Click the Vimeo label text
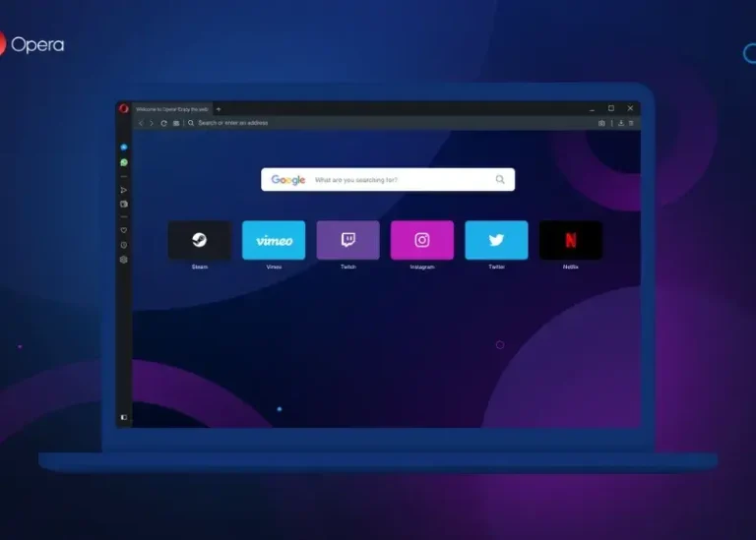This screenshot has width=756, height=540. point(274,267)
